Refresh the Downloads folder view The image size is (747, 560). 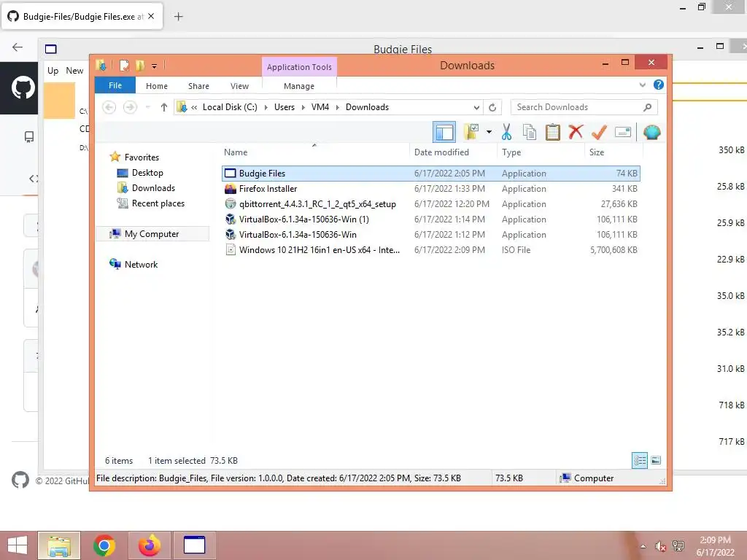tap(492, 107)
